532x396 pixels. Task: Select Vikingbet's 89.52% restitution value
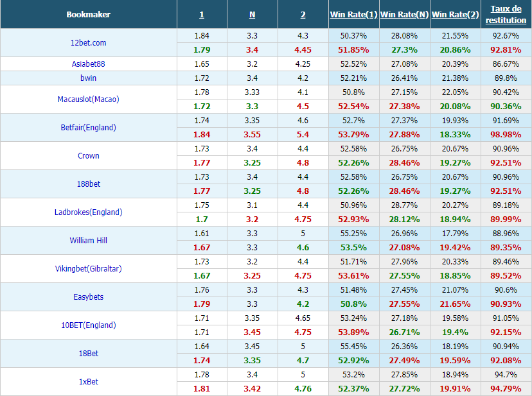[x=506, y=276]
